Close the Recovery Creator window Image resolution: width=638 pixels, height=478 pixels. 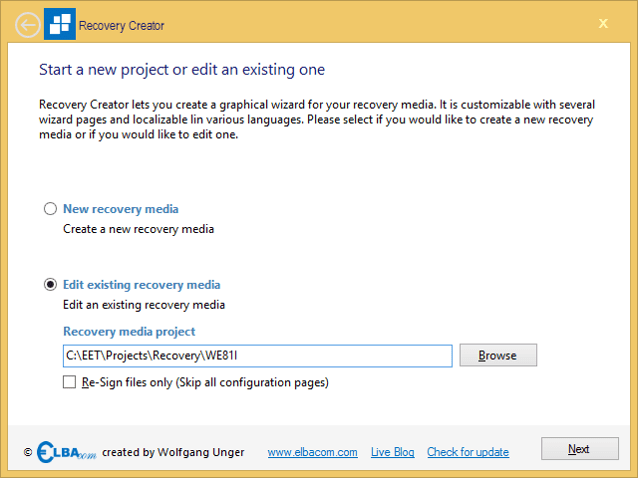click(603, 23)
